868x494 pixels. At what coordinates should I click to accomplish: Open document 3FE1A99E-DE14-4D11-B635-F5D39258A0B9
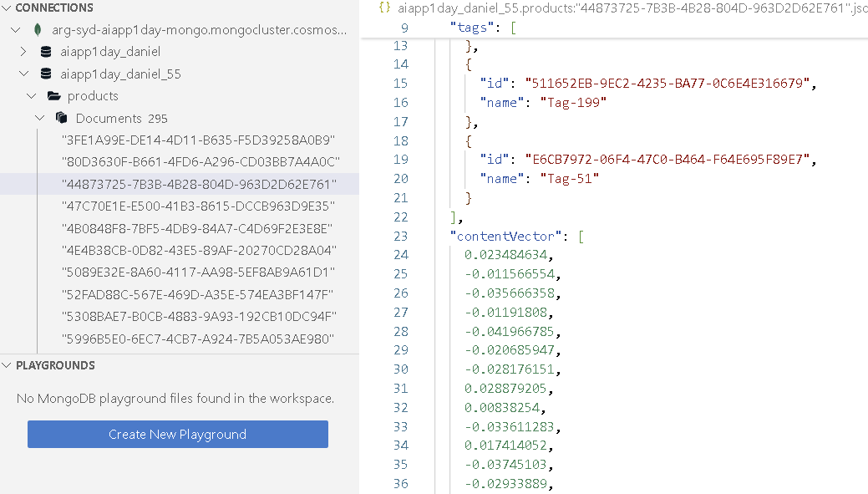coord(198,140)
